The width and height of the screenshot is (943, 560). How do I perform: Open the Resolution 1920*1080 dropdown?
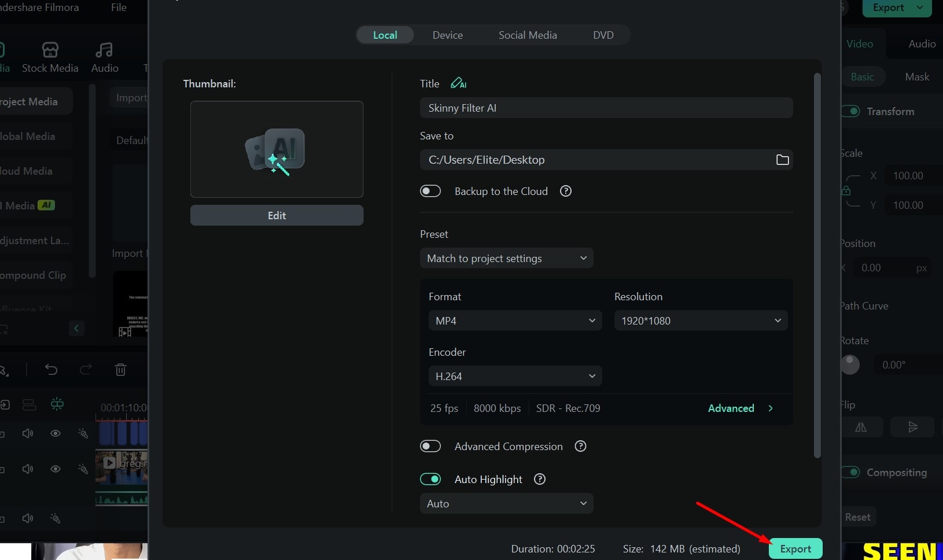click(x=701, y=320)
